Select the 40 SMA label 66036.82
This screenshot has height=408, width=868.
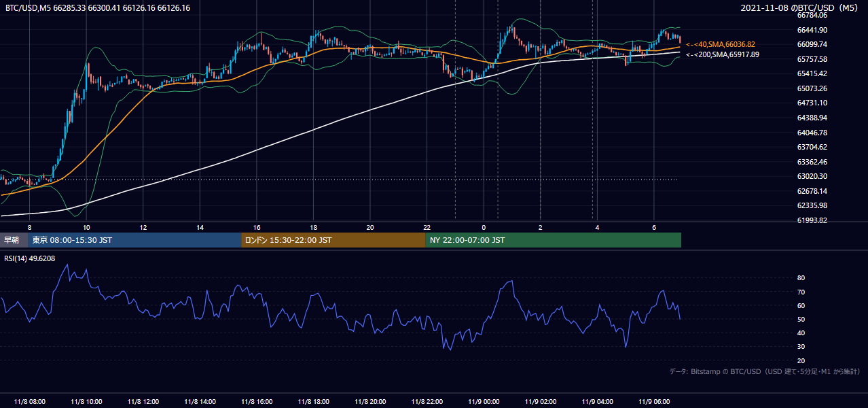[x=721, y=44]
